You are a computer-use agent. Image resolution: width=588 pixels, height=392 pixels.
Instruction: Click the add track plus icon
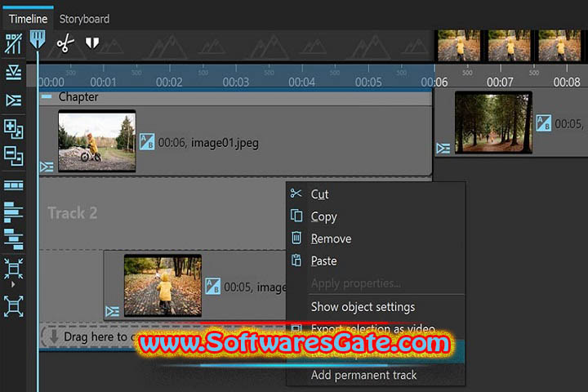point(14,129)
